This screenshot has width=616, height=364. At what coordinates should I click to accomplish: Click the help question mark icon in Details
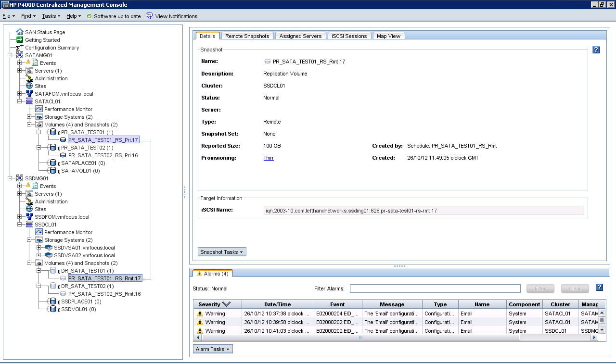tap(596, 50)
